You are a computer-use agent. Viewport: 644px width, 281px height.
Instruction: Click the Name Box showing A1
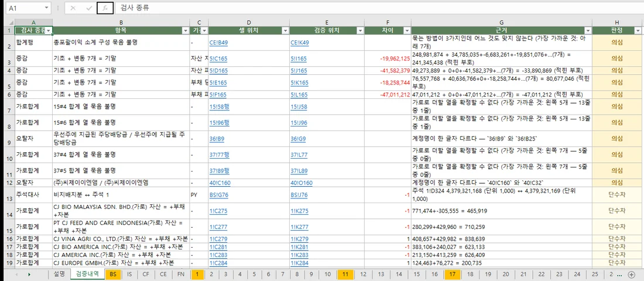coord(25,8)
